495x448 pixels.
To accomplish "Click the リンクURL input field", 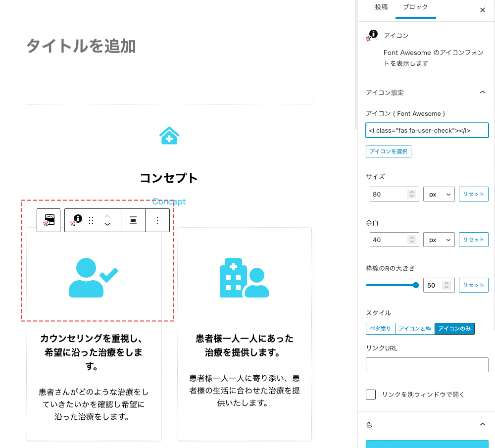I will pyautogui.click(x=427, y=365).
